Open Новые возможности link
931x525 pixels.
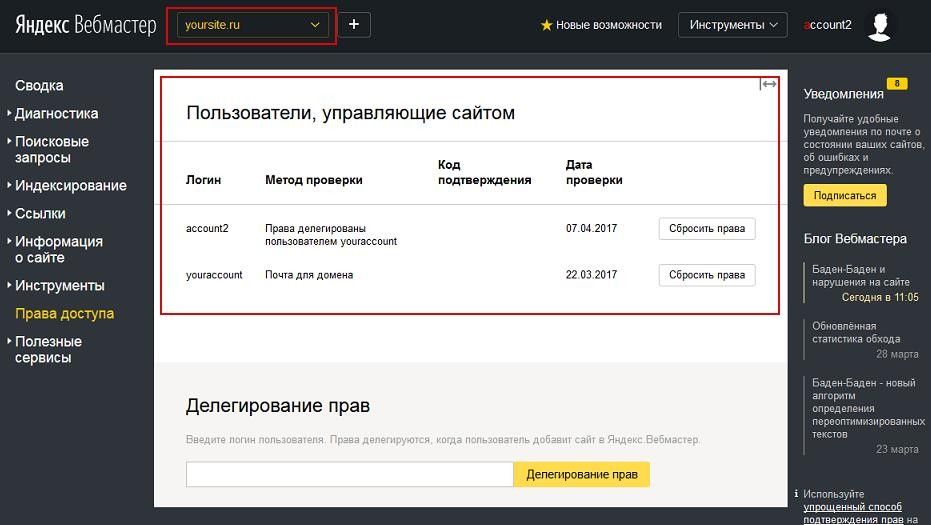(609, 25)
